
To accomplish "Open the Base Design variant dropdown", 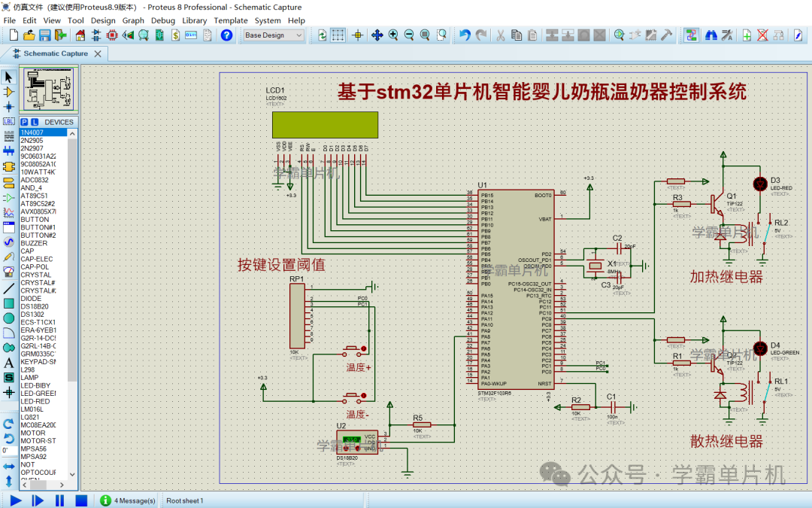I will pos(274,35).
